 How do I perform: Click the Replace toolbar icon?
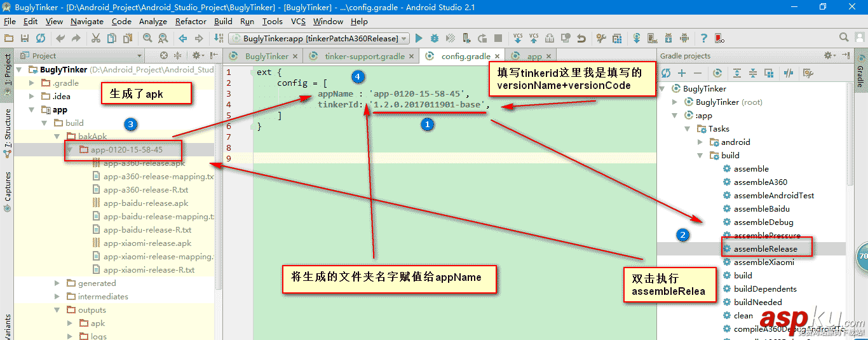click(163, 39)
